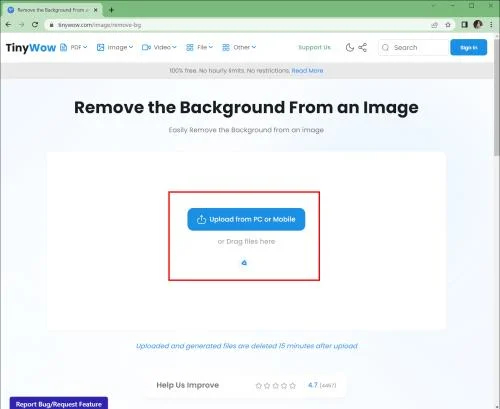Open the Other menu in the navbar
The width and height of the screenshot is (500, 409).
click(x=239, y=47)
